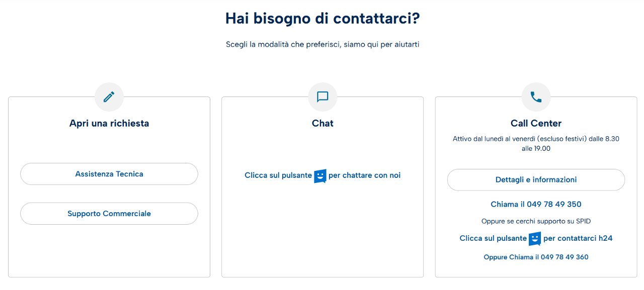Click the 'Call Center' card heading
Viewport: 644px width, 290px height.
click(x=536, y=123)
